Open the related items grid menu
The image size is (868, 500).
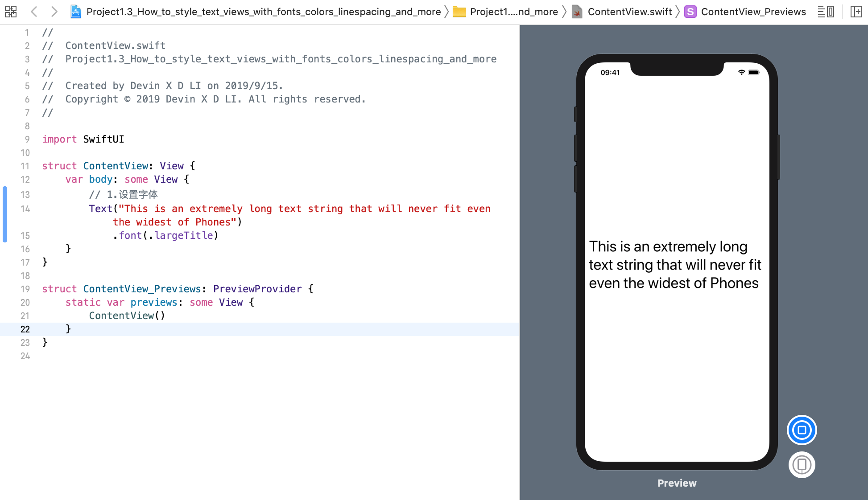[11, 12]
